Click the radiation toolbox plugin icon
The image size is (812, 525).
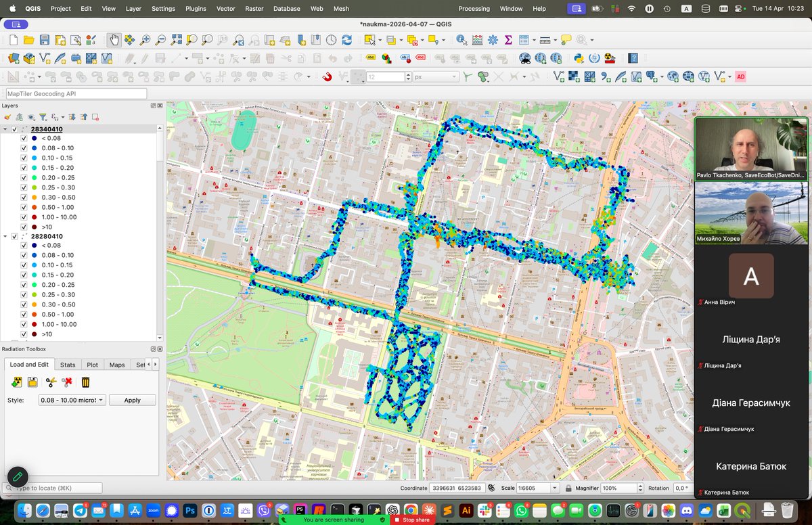[x=610, y=59]
